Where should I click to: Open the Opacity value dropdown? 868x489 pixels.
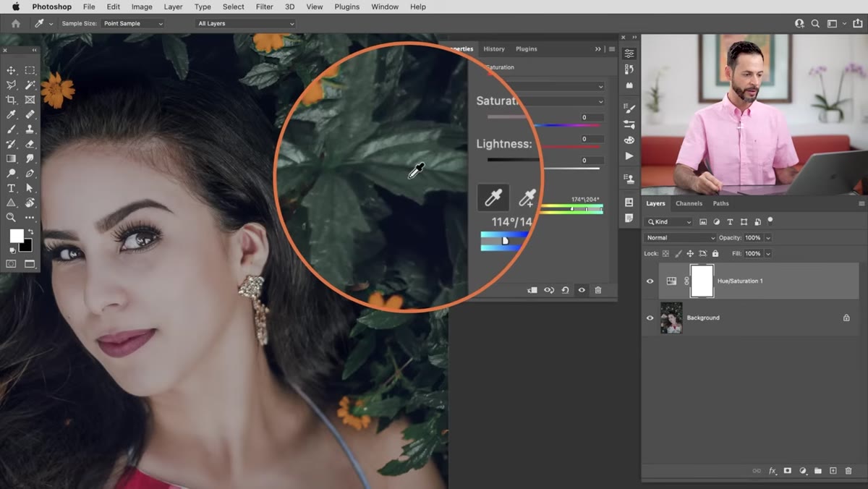tap(768, 238)
